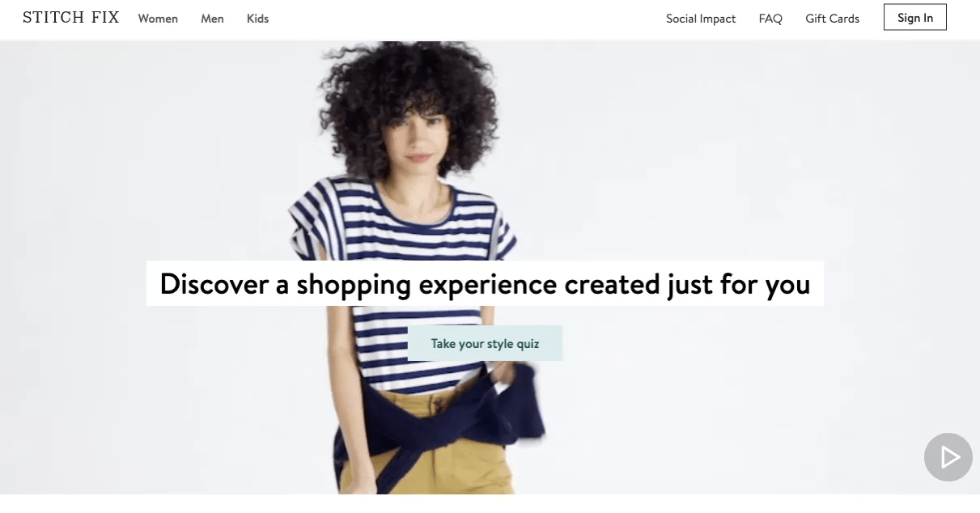Viewport: 980px width, 513px height.
Task: Click empty hero background left of the model
Action: [146, 162]
